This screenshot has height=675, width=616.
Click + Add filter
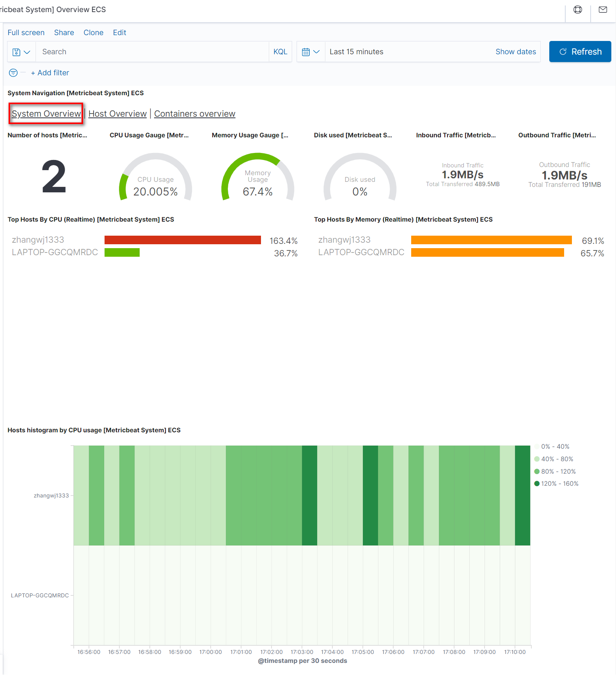(x=50, y=73)
